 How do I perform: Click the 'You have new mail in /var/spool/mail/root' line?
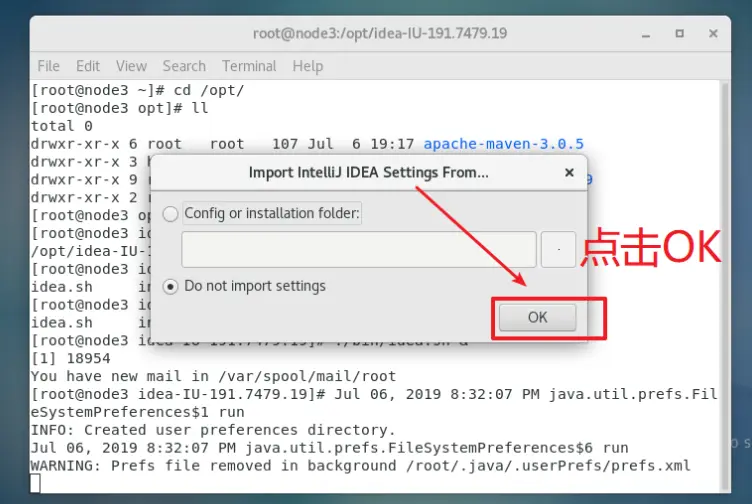click(213, 376)
